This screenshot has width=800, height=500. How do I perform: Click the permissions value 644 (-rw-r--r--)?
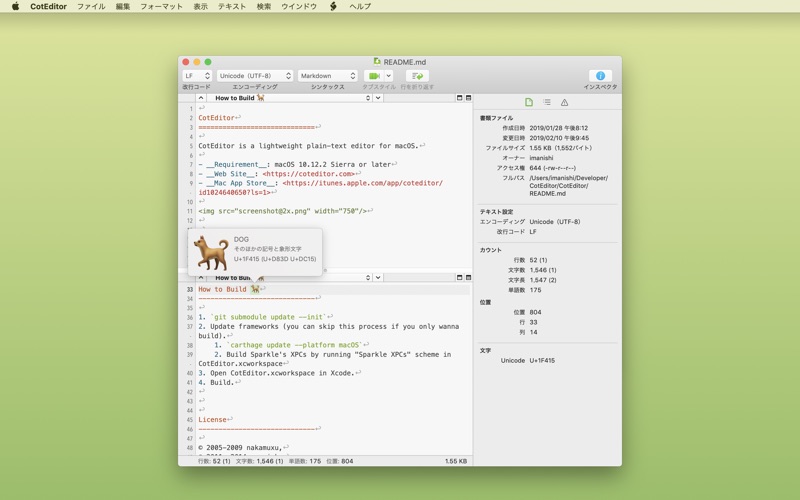tap(553, 168)
